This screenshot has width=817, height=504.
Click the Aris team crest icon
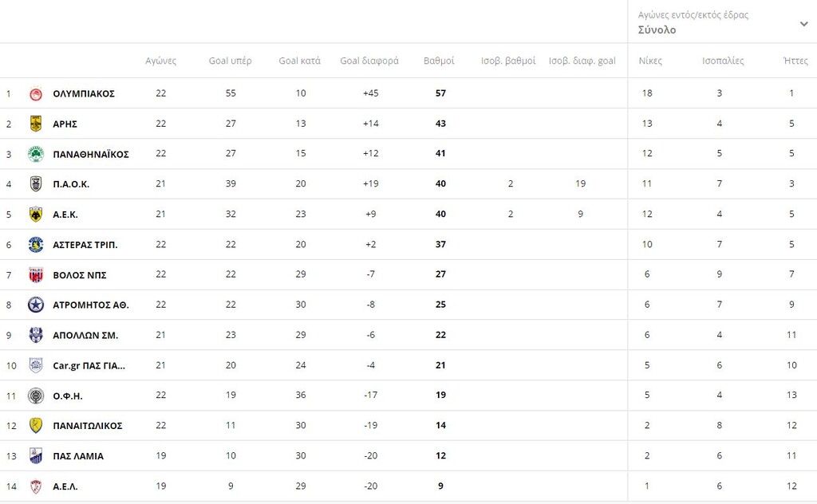point(36,124)
